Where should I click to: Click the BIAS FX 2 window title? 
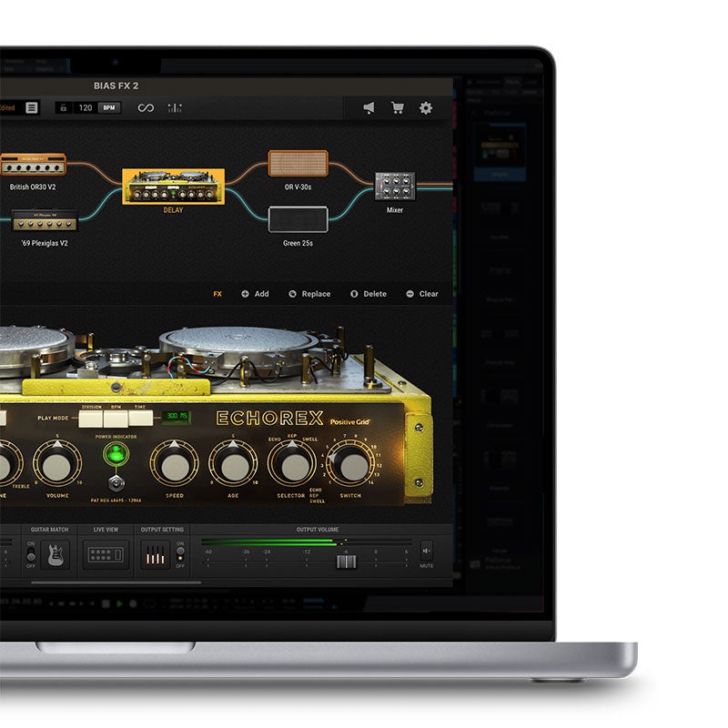(116, 86)
